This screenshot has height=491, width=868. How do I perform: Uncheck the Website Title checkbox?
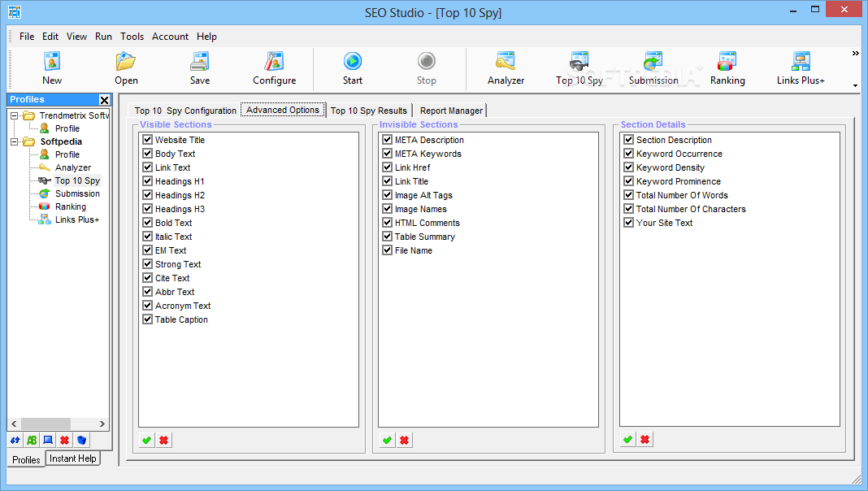pyautogui.click(x=147, y=140)
